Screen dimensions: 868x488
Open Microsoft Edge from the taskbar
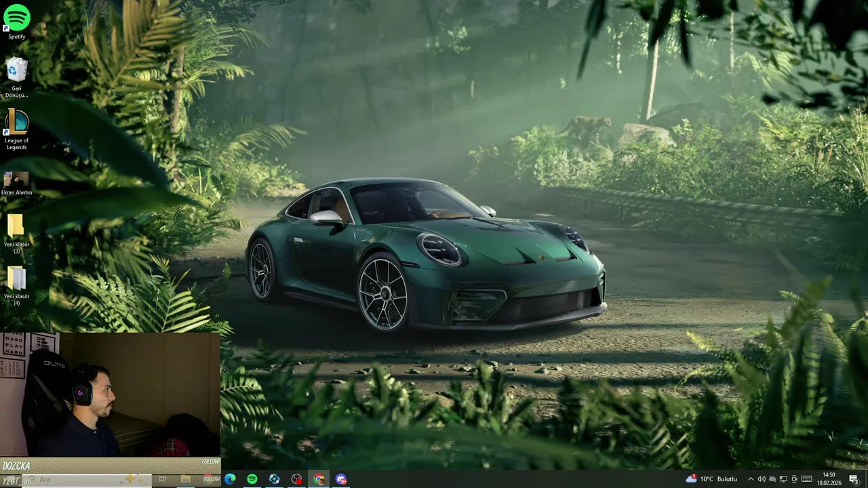[230, 479]
